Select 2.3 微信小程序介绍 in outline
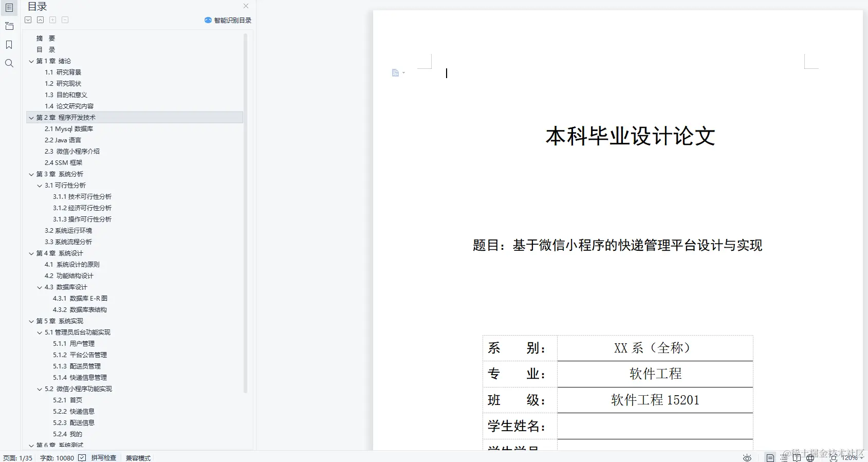868x462 pixels. [72, 152]
